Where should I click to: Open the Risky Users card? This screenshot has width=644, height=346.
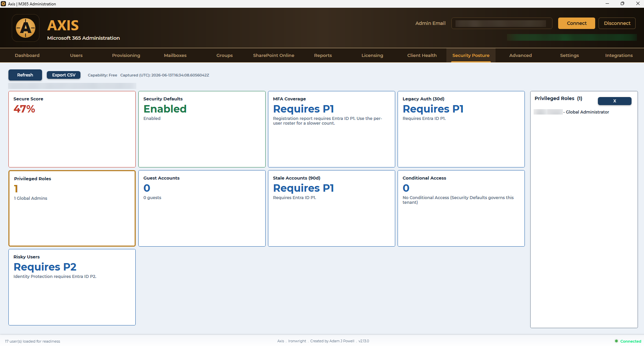[72, 287]
